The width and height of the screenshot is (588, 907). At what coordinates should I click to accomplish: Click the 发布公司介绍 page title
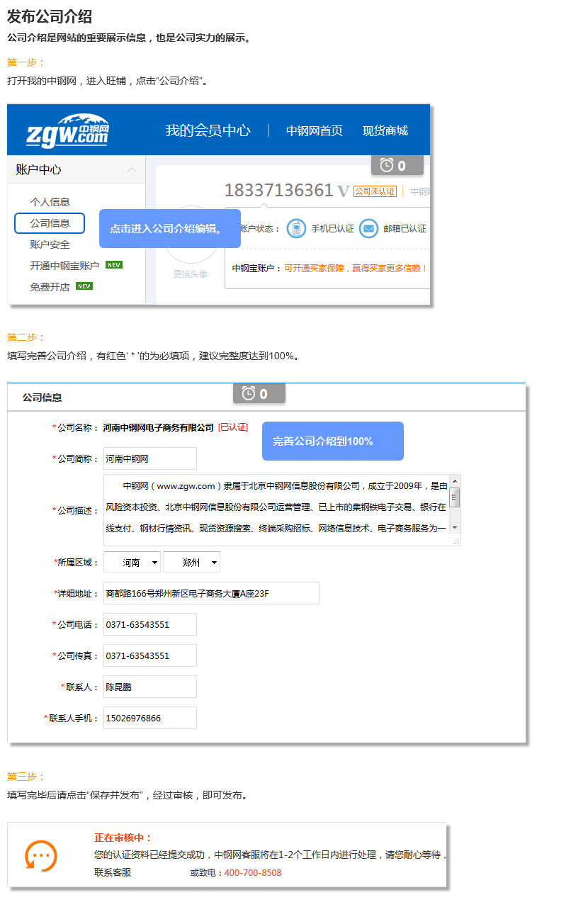[x=50, y=17]
